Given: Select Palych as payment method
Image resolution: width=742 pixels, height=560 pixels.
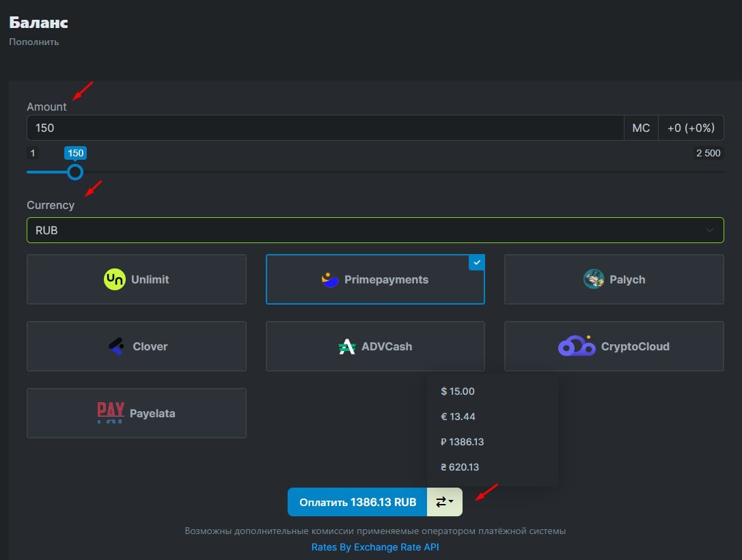Looking at the screenshot, I should [x=614, y=279].
